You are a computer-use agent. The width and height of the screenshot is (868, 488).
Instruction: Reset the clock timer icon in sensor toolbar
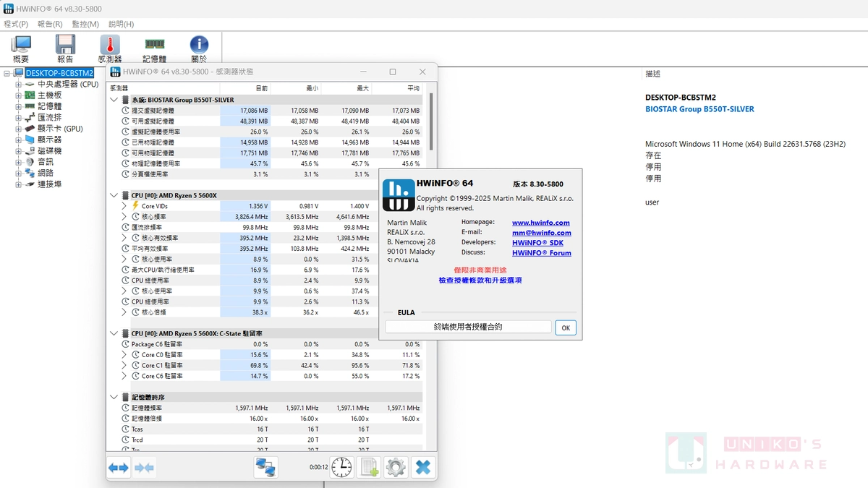(x=341, y=468)
